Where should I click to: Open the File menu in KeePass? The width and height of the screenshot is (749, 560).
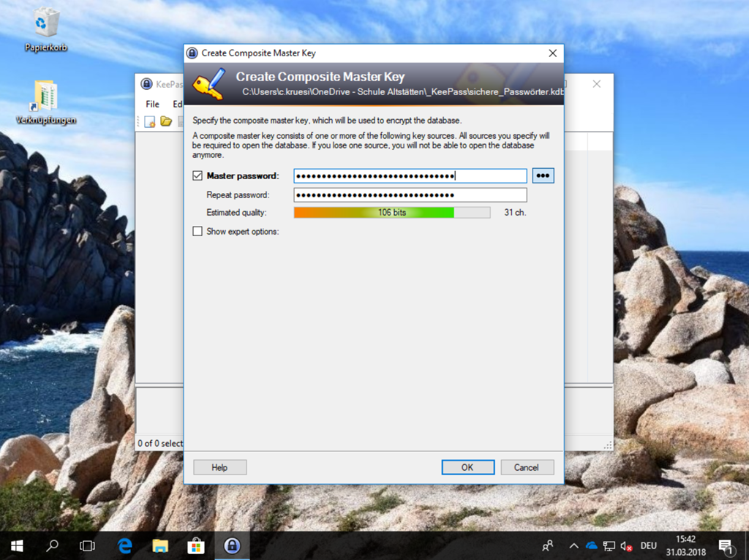pos(152,105)
